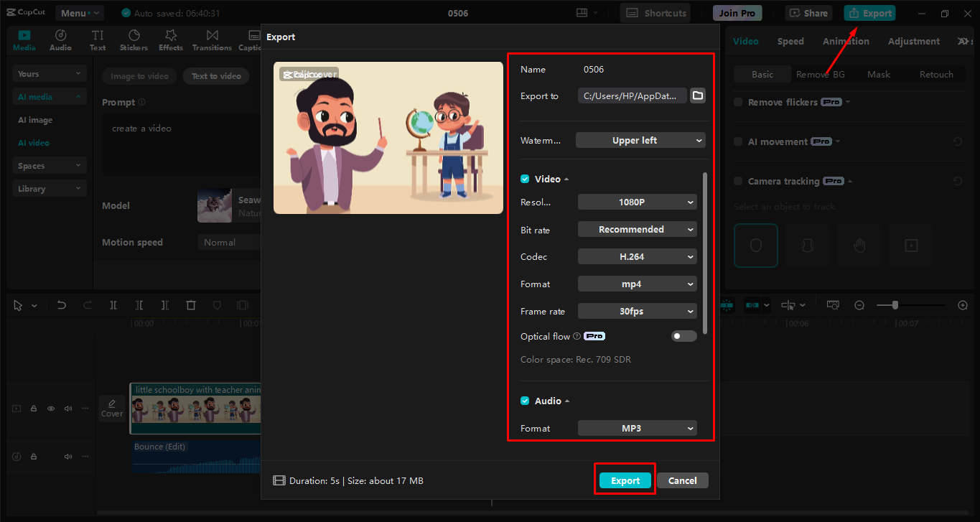
Task: Open the Menu in the top-left corner
Action: coord(79,12)
